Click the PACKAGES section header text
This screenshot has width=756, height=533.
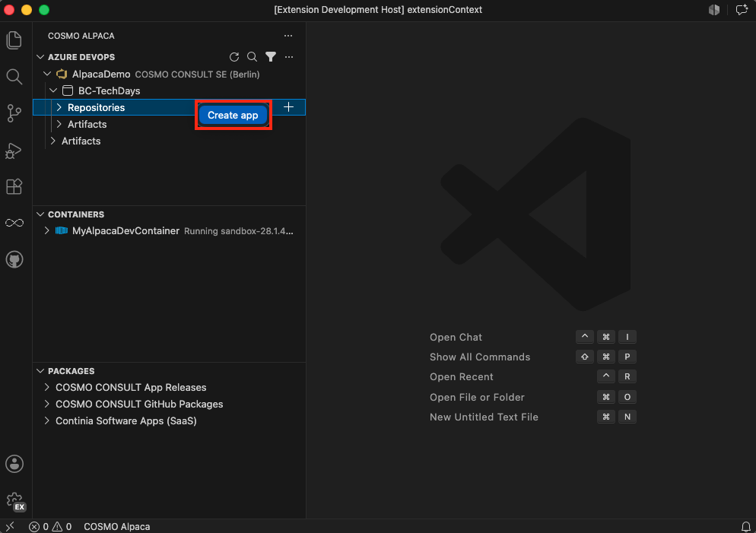tap(71, 371)
